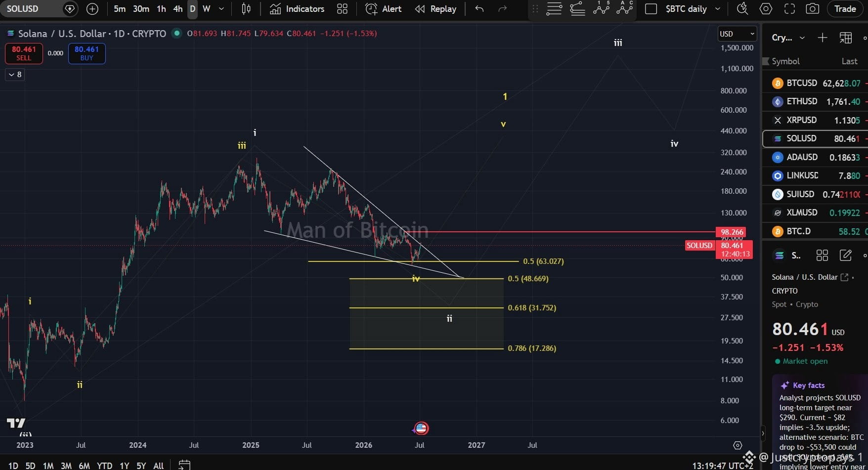Open watchlist advanced table view icon
868x470 pixels.
(x=846, y=38)
